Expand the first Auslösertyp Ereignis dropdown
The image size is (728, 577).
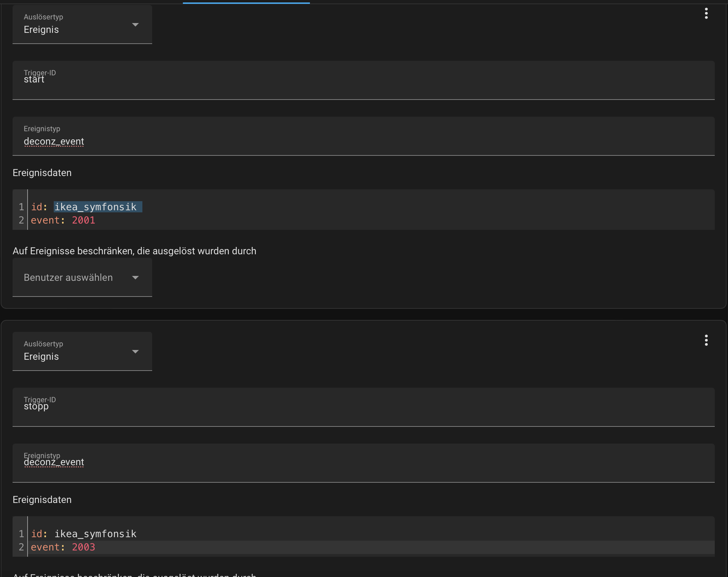[82, 24]
